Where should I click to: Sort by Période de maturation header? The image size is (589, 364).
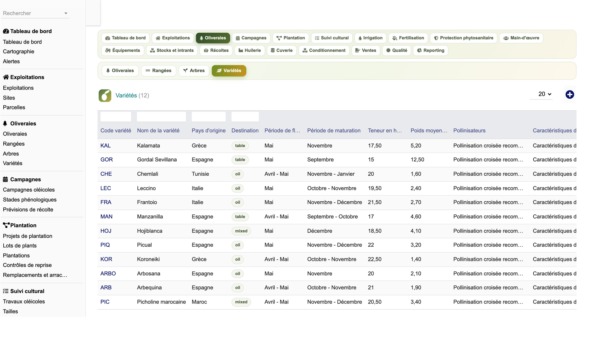click(334, 131)
